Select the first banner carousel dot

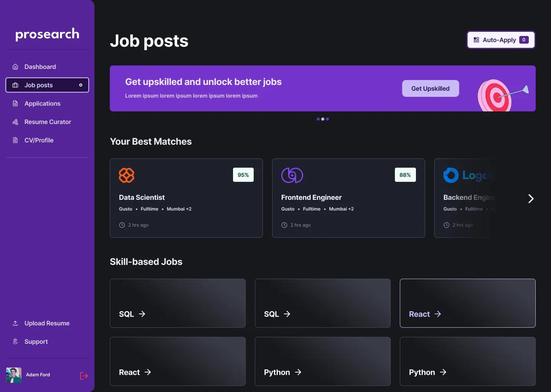point(318,119)
